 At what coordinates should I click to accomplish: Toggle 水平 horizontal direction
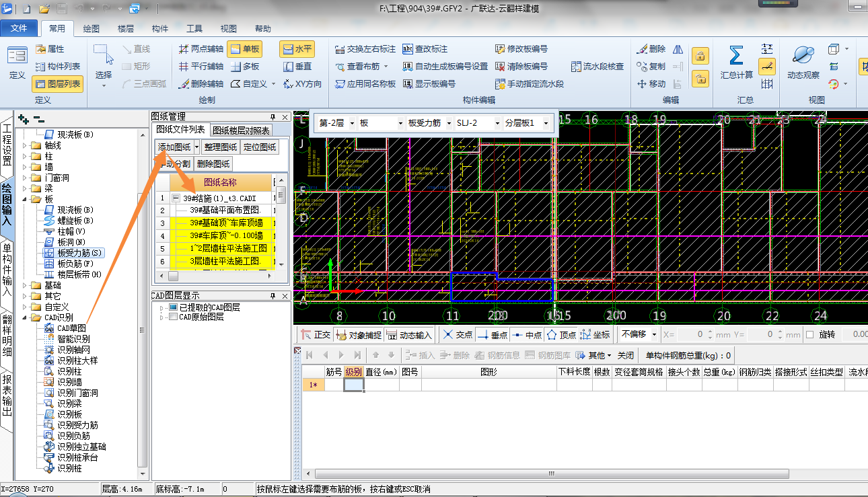297,49
